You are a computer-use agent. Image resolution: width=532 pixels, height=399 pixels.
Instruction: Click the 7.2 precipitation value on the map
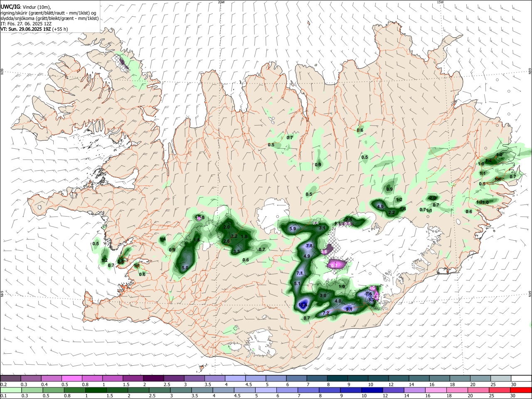click(326, 313)
